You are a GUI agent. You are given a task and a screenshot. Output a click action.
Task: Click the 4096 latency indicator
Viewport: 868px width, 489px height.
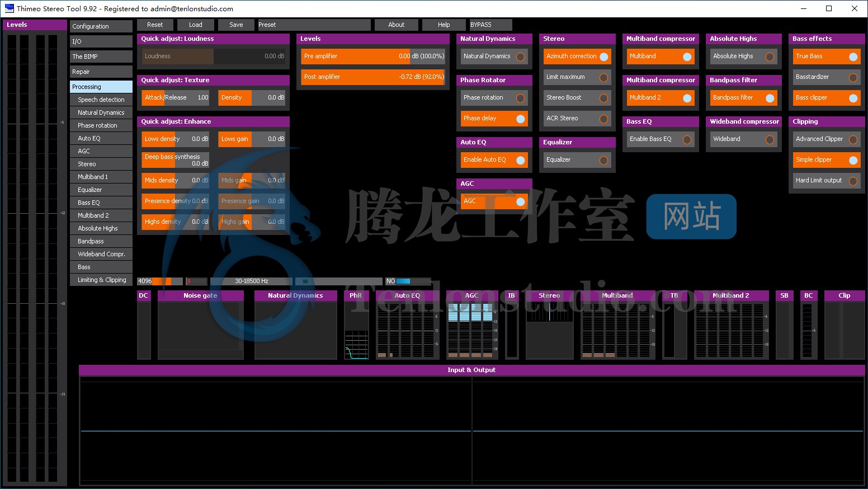coord(160,281)
